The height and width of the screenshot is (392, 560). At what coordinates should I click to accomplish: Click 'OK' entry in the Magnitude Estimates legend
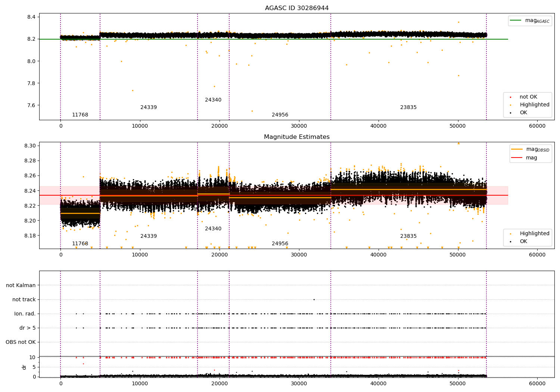click(523, 241)
